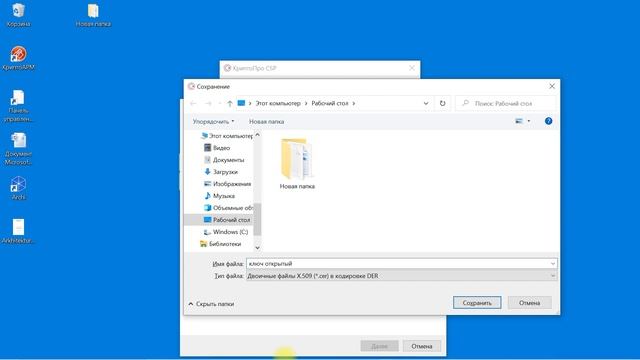Click Далее in the background wizard window
Viewport: 640px width, 360px height.
click(x=379, y=346)
